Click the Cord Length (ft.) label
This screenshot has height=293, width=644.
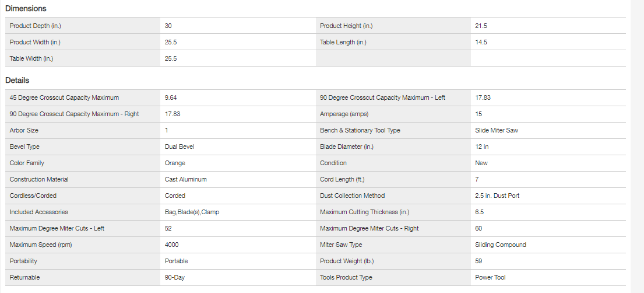343,180
